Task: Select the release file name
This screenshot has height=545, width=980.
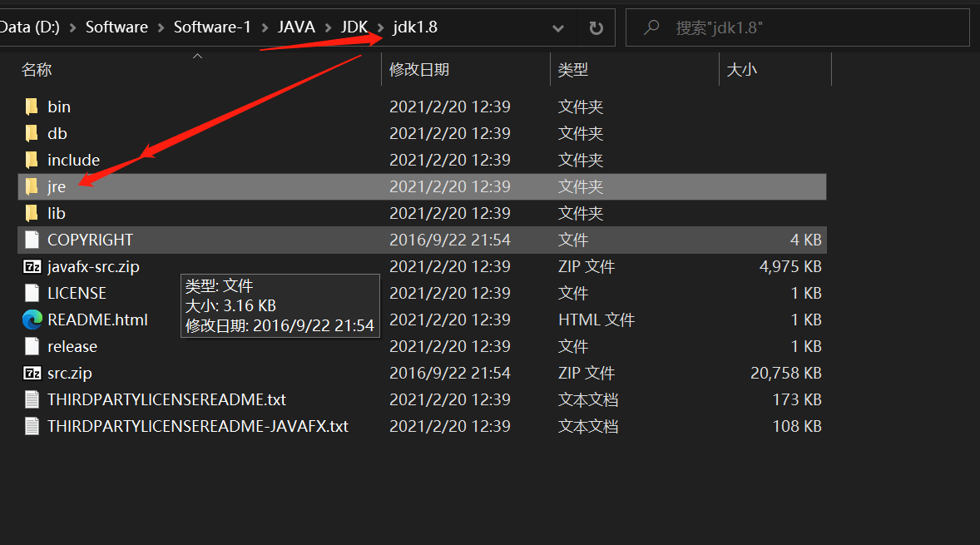Action: [x=72, y=346]
